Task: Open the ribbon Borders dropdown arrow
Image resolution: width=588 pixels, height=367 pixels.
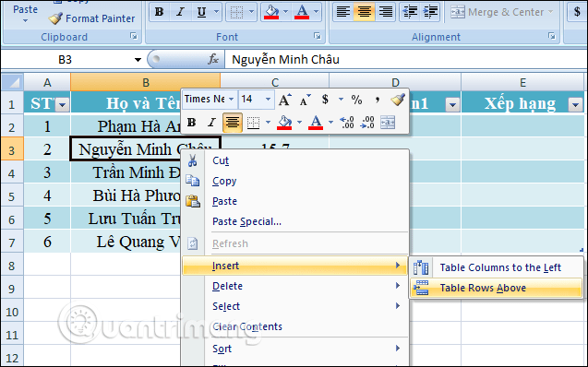Action: coord(251,12)
